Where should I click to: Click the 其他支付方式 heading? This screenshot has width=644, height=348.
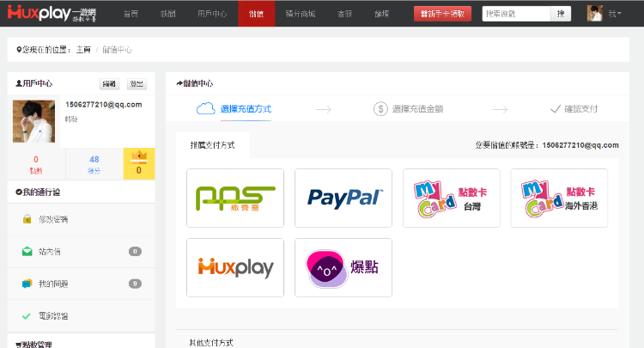tap(211, 342)
